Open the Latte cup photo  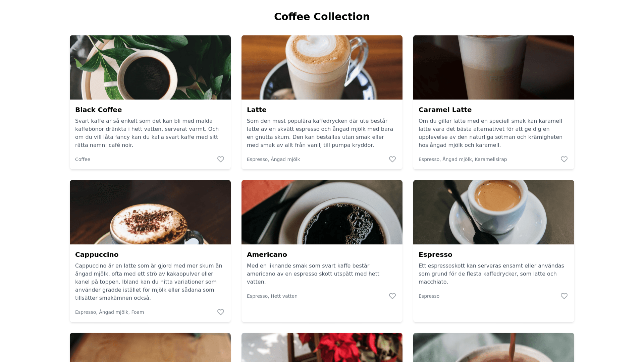[322, 67]
